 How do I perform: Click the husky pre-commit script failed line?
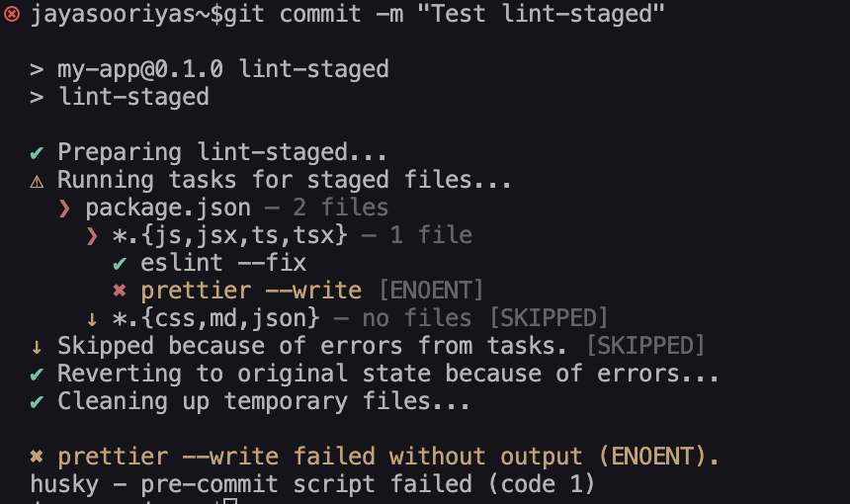312,484
